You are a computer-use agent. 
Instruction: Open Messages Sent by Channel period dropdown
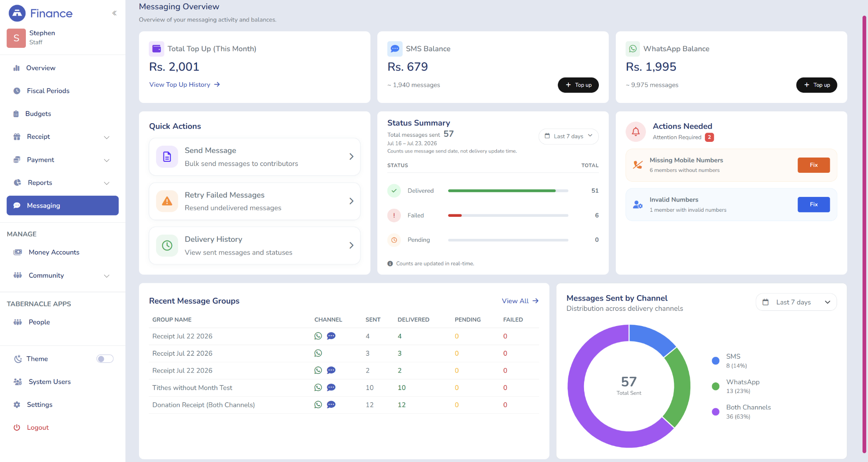796,302
